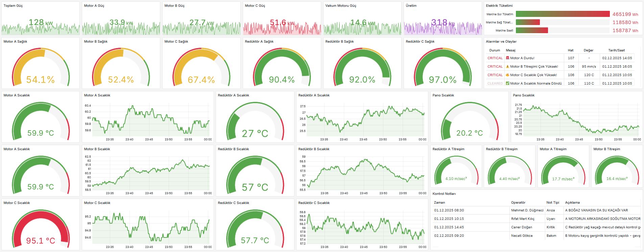644x252 pixels.
Task: Click the fire icon in Motor C alarm
Action: click(507, 75)
